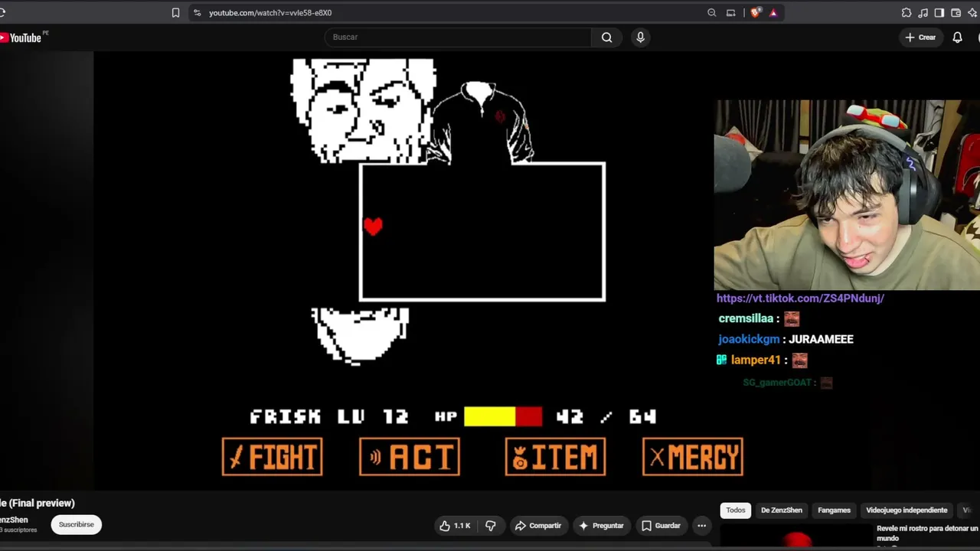The height and width of the screenshot is (551, 980).
Task: Click the bookmark icon beside the address bar
Action: (x=175, y=13)
